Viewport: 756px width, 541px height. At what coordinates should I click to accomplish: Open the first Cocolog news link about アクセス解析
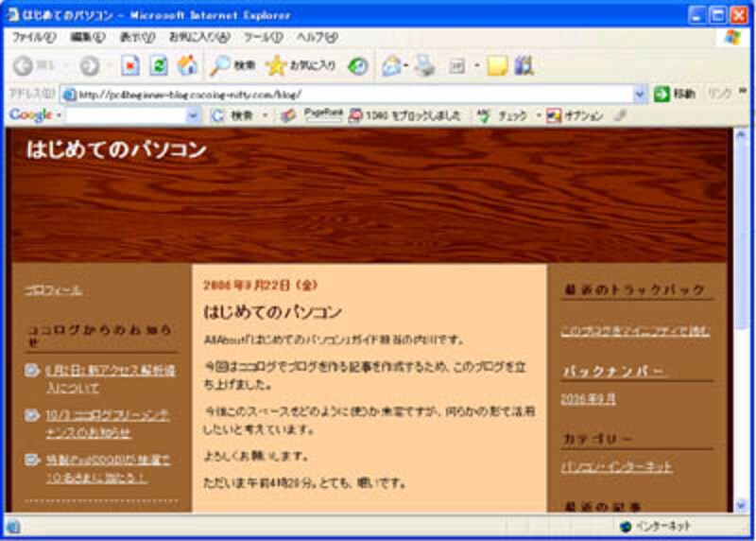point(111,379)
